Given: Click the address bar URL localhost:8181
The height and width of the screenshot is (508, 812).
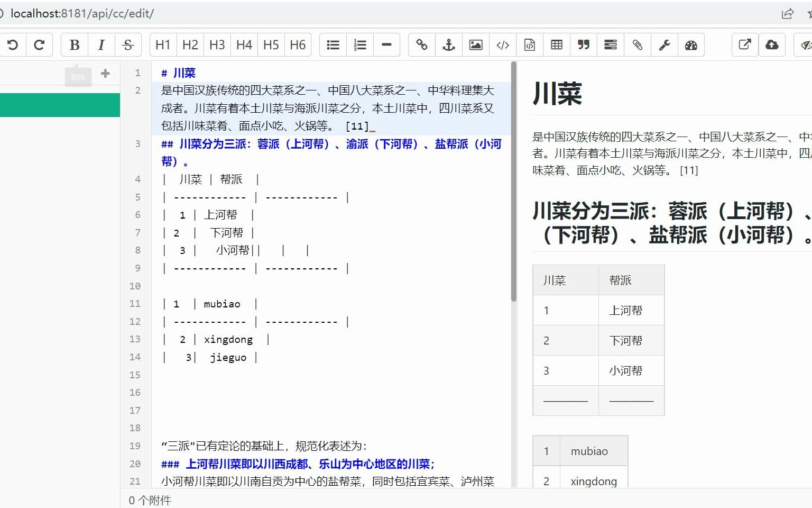Looking at the screenshot, I should coord(82,14).
